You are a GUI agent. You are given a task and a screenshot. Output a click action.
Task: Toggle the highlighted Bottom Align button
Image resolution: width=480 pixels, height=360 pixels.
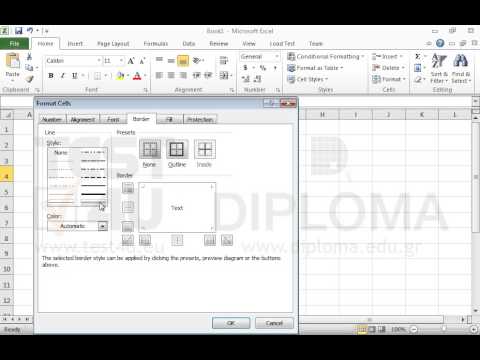point(183,61)
